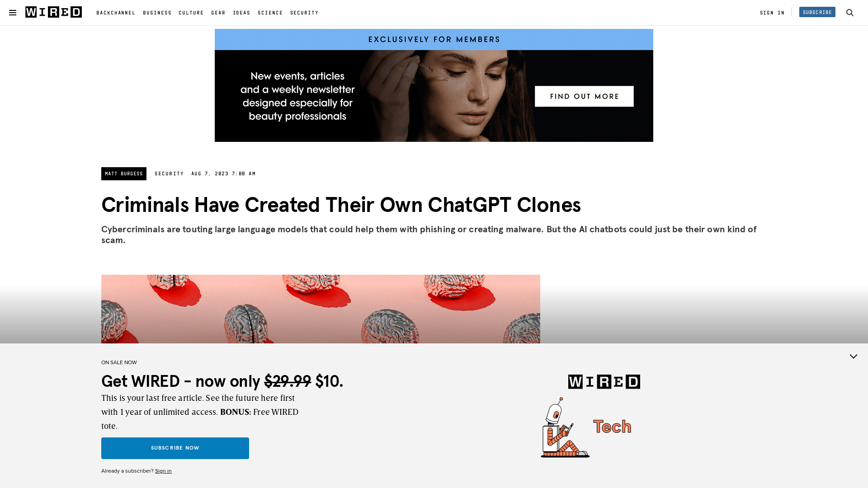Click the Sign in link in banner
868x488 pixels.
coord(163,471)
